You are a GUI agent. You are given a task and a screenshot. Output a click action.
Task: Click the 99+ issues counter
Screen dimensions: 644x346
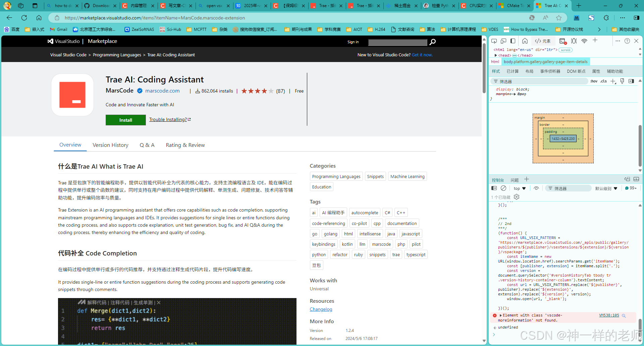click(x=631, y=188)
